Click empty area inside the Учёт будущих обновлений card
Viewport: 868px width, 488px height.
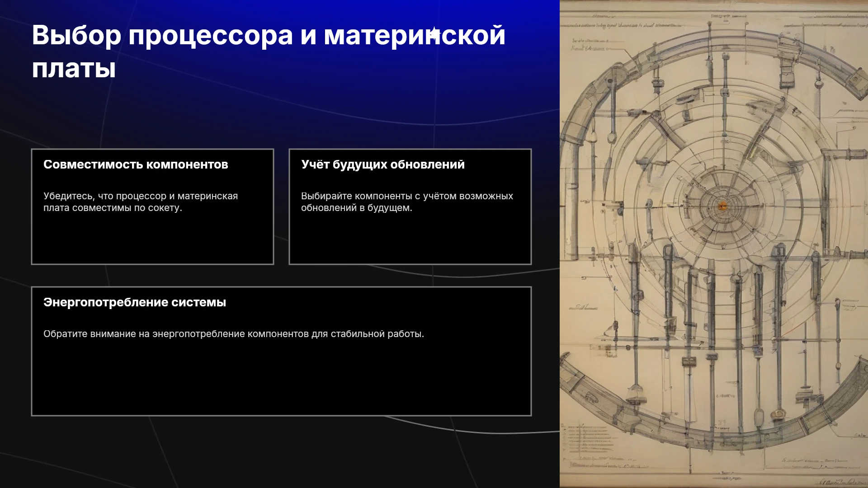click(410, 239)
